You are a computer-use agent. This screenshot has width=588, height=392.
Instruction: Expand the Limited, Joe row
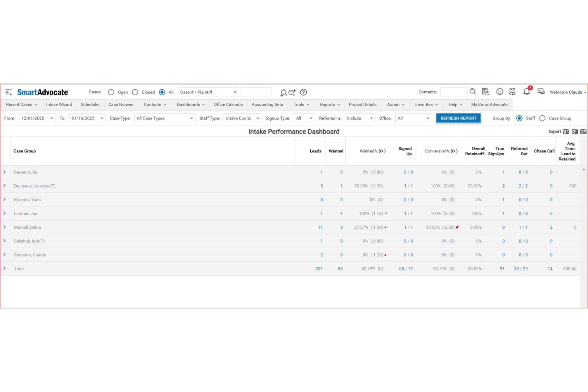4,213
